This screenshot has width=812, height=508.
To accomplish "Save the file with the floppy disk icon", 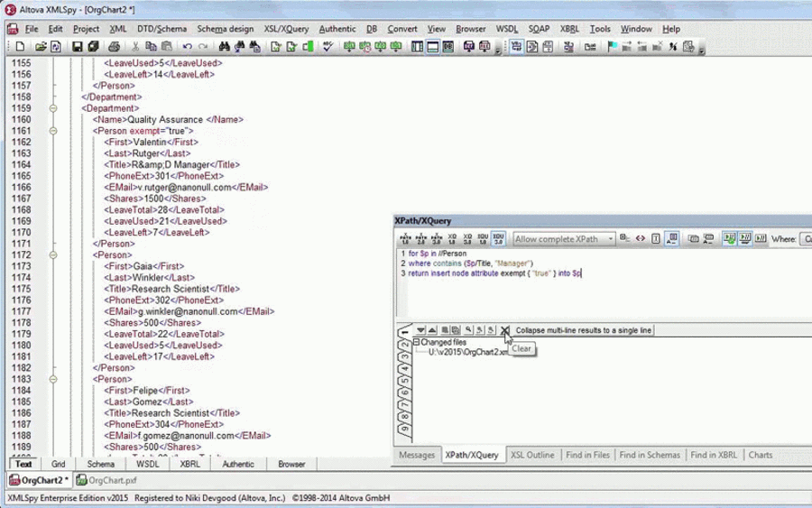I will (x=78, y=47).
